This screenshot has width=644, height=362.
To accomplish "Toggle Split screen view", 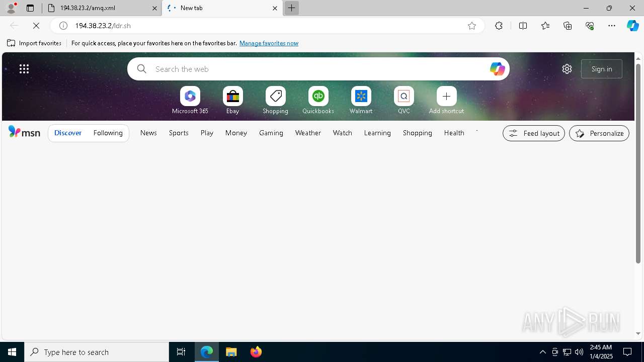I will pyautogui.click(x=523, y=26).
